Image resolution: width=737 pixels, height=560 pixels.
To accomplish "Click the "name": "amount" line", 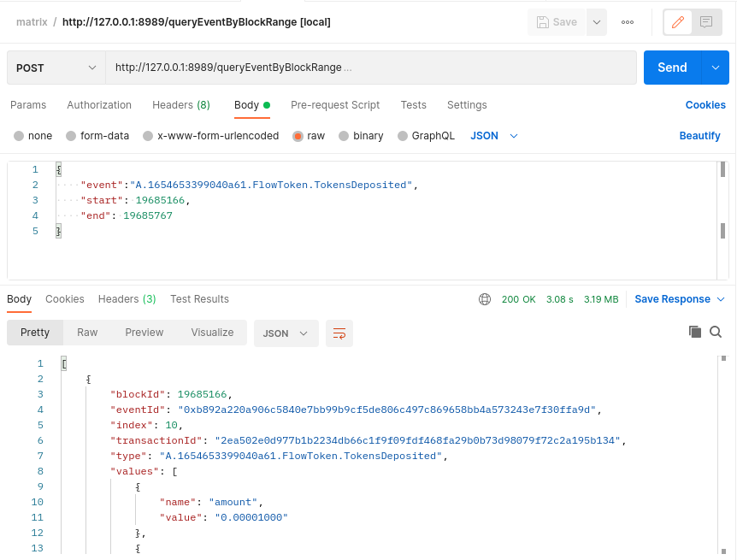I will [x=211, y=502].
